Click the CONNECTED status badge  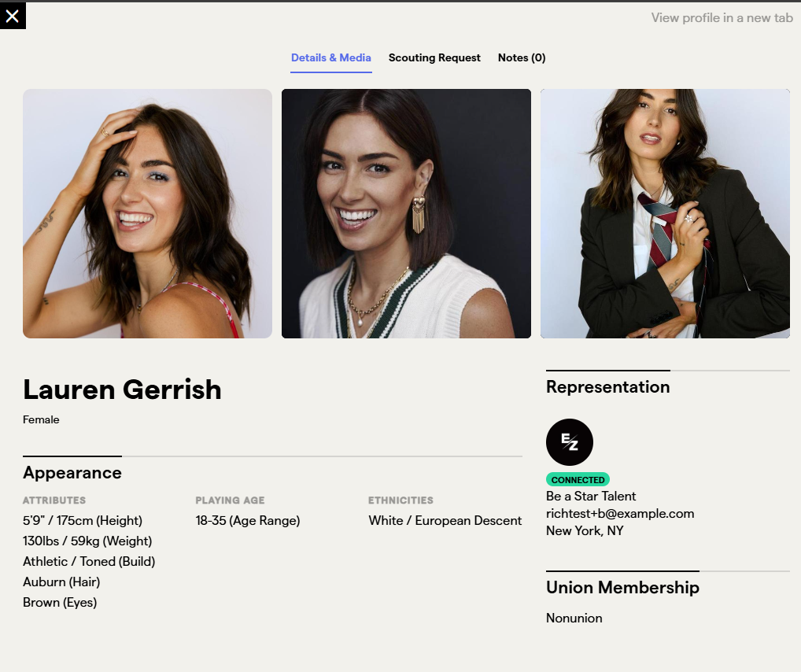[578, 479]
